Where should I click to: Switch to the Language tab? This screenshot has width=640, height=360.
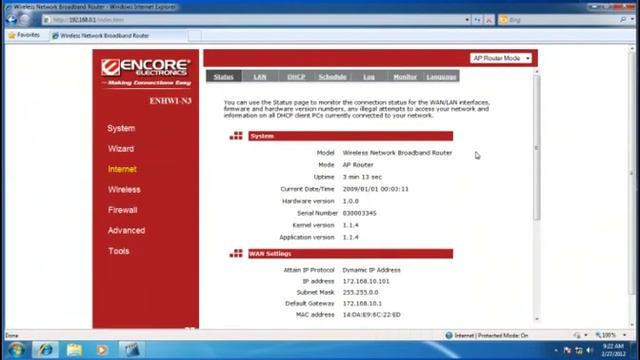[x=441, y=77]
